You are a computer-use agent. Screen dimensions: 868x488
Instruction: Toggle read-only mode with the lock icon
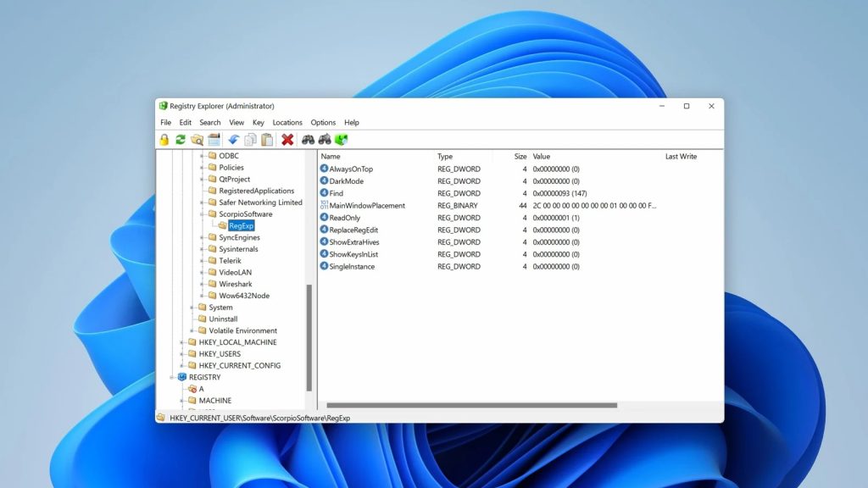[x=166, y=139]
